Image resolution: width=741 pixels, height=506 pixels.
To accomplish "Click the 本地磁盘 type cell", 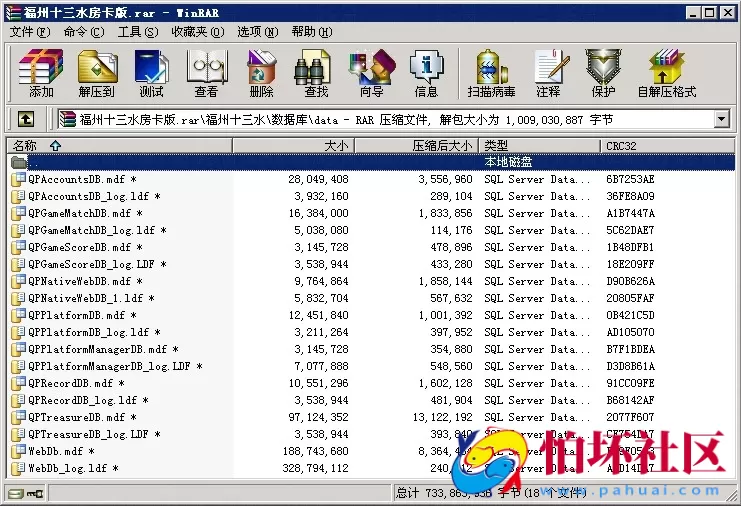I will coord(508,162).
